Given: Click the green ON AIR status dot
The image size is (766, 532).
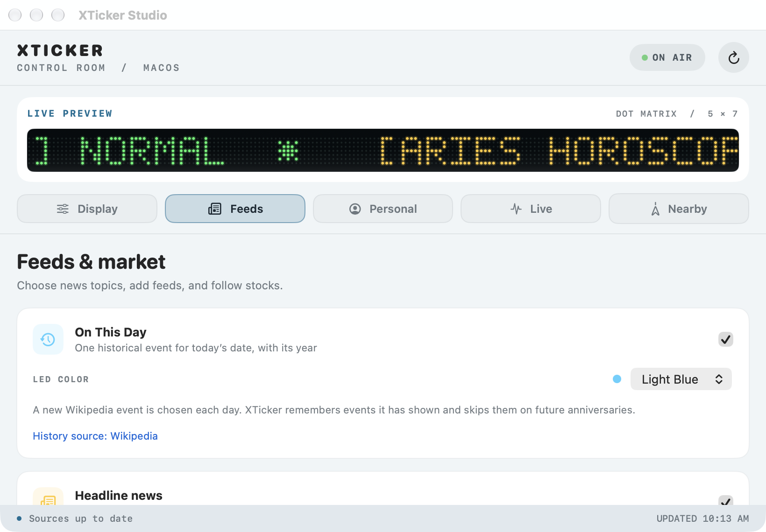Looking at the screenshot, I should (645, 57).
